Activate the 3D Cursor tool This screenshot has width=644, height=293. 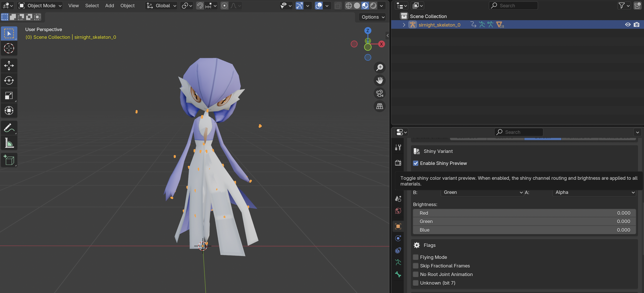pos(9,48)
